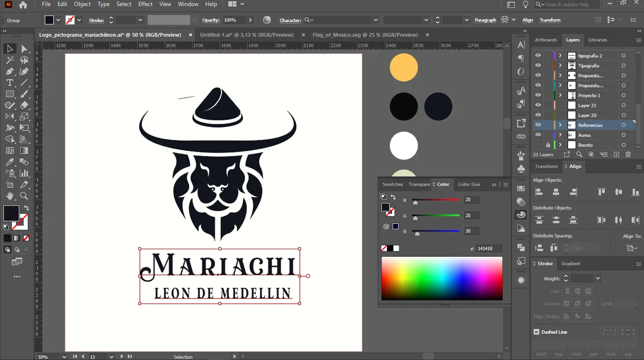Toggle visibility of Proyecto 1 layer
644x360 pixels.
click(x=538, y=95)
